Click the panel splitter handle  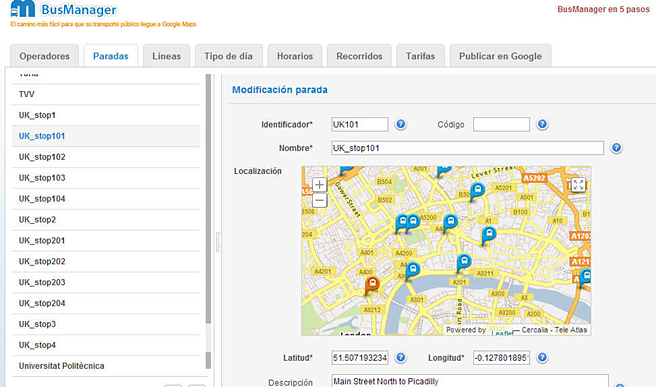click(x=218, y=242)
